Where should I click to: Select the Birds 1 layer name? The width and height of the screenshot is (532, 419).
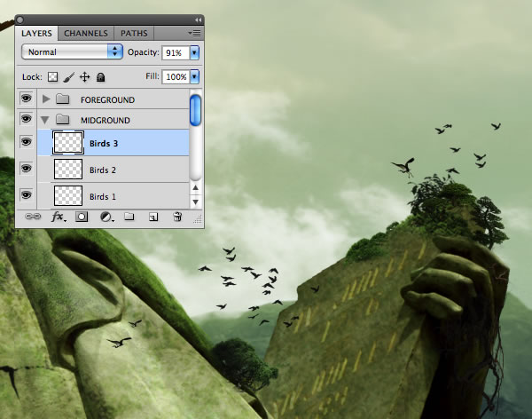coord(103,196)
